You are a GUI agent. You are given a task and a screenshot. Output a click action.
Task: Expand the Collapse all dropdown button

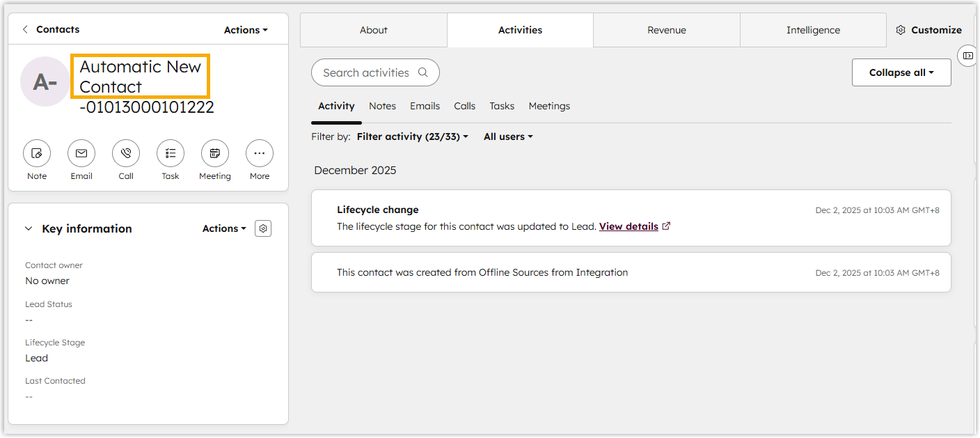point(901,72)
